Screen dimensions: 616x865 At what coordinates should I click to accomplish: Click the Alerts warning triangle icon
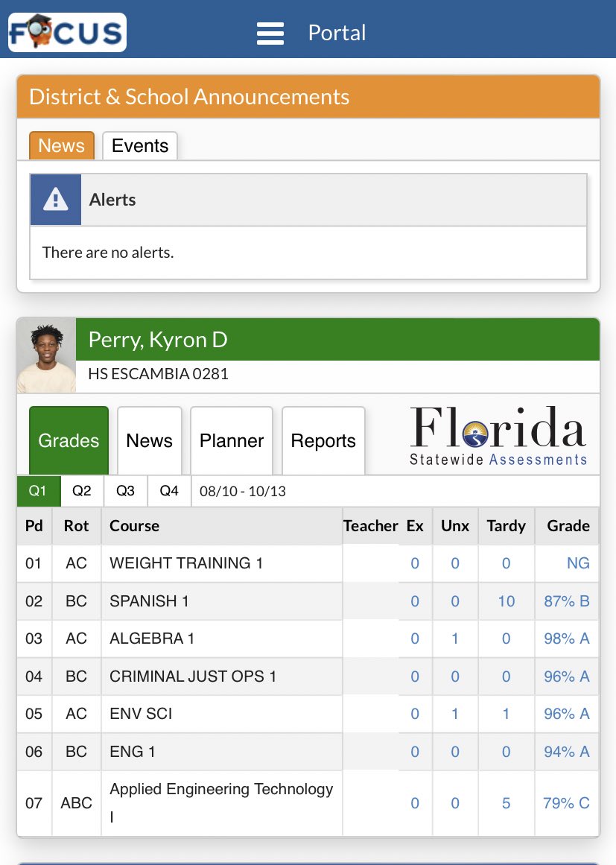coord(54,199)
